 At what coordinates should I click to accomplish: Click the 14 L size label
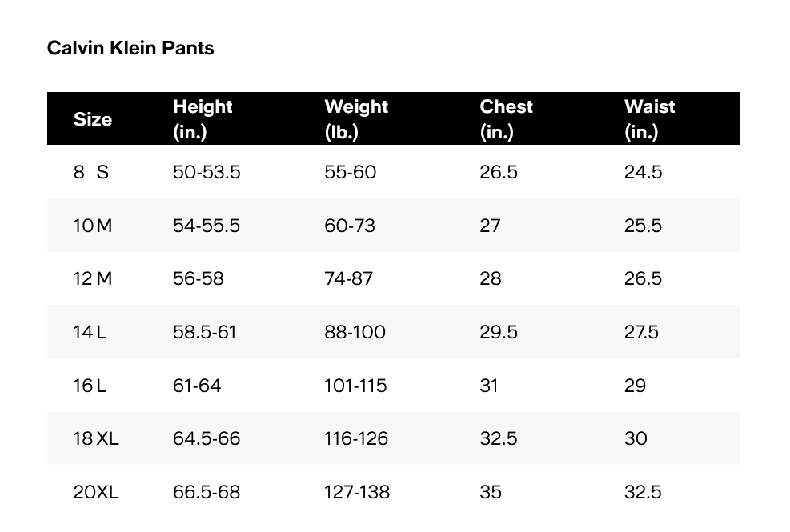[x=90, y=332]
